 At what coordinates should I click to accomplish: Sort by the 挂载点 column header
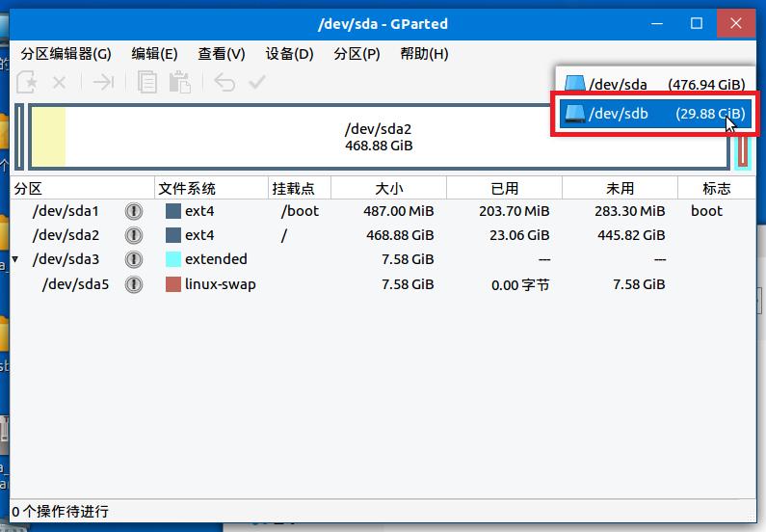click(x=300, y=188)
